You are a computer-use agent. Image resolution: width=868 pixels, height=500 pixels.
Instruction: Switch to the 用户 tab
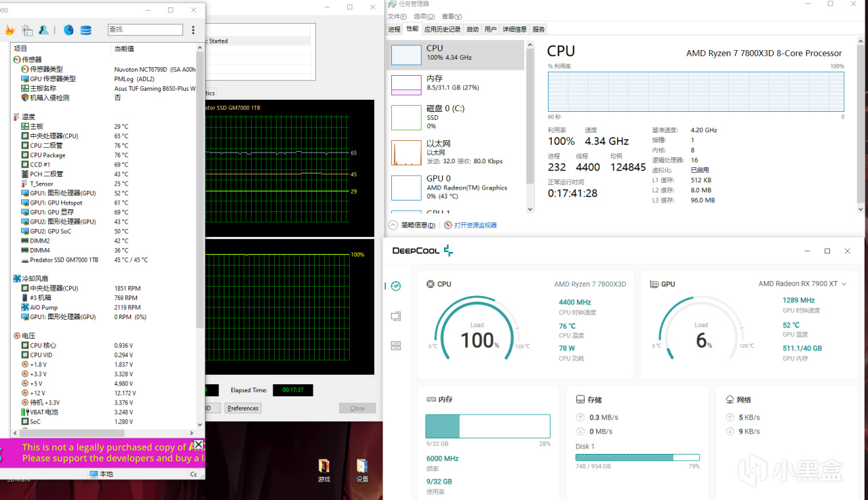pos(490,29)
